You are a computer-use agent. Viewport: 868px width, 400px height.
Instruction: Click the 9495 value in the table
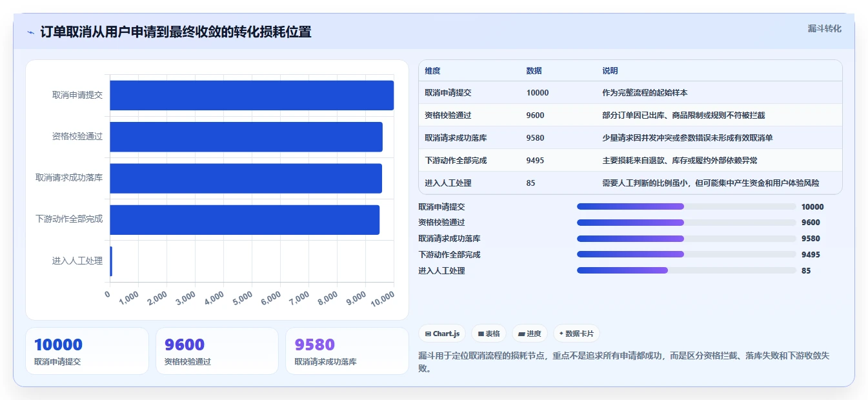pos(535,161)
